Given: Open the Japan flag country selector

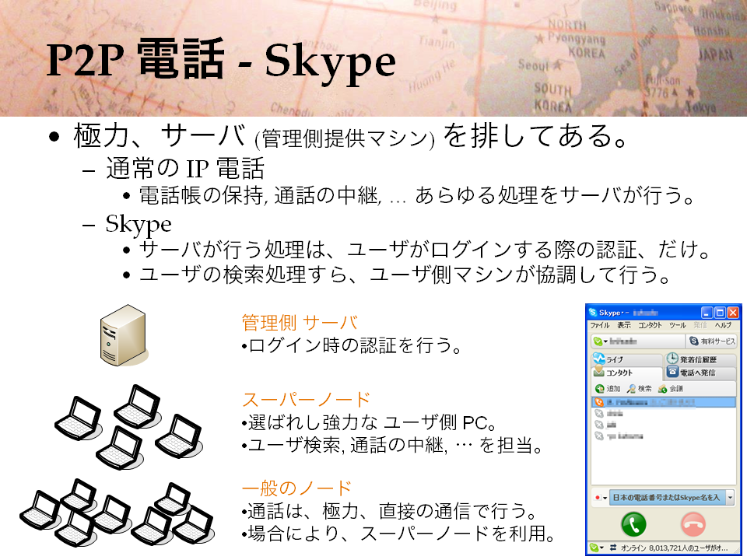Looking at the screenshot, I should click(600, 498).
